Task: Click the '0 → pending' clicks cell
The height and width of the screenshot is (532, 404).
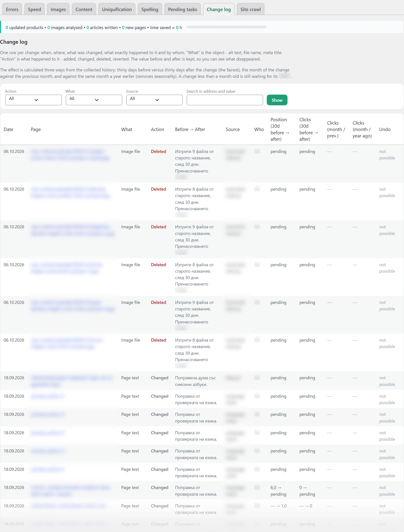Action: 307,491
